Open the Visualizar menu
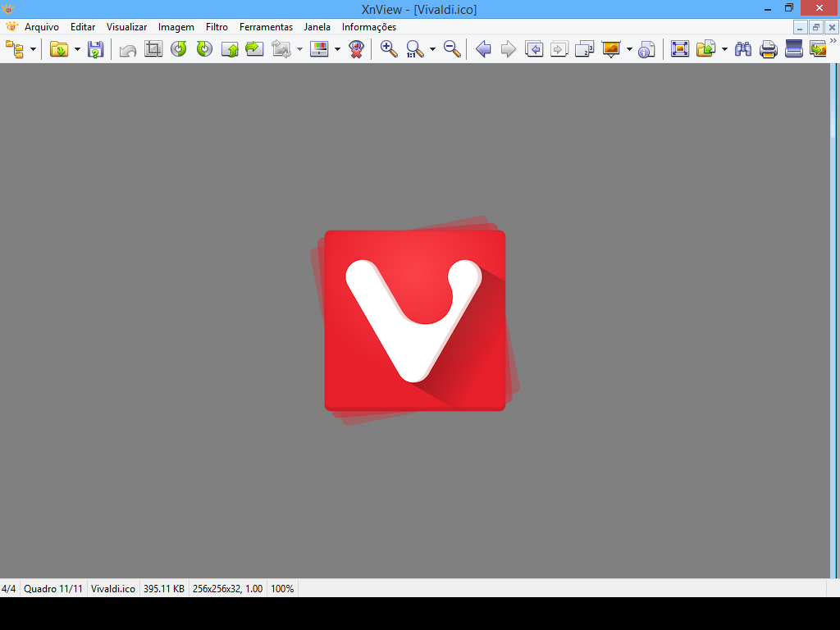840x630 pixels. pos(126,27)
